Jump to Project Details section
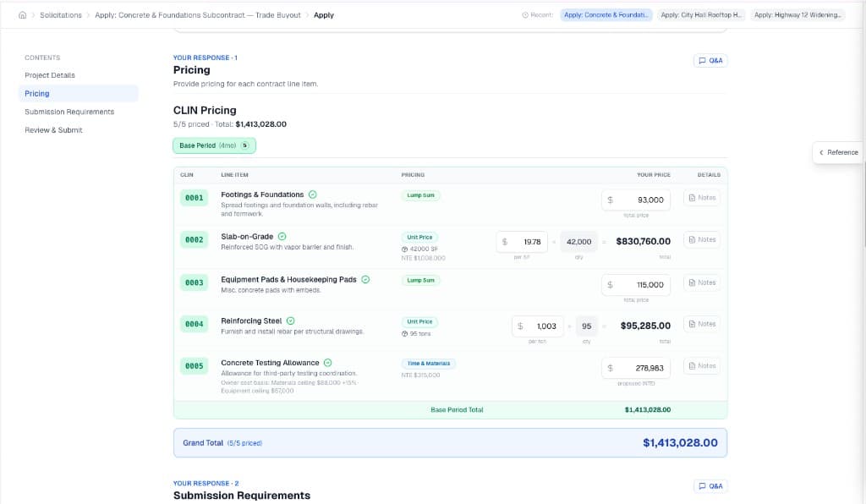 50,75
